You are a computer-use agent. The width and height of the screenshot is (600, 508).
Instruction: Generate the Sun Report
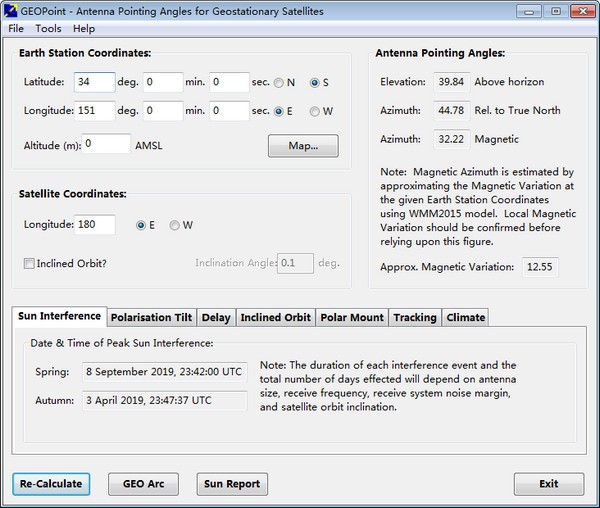point(233,484)
